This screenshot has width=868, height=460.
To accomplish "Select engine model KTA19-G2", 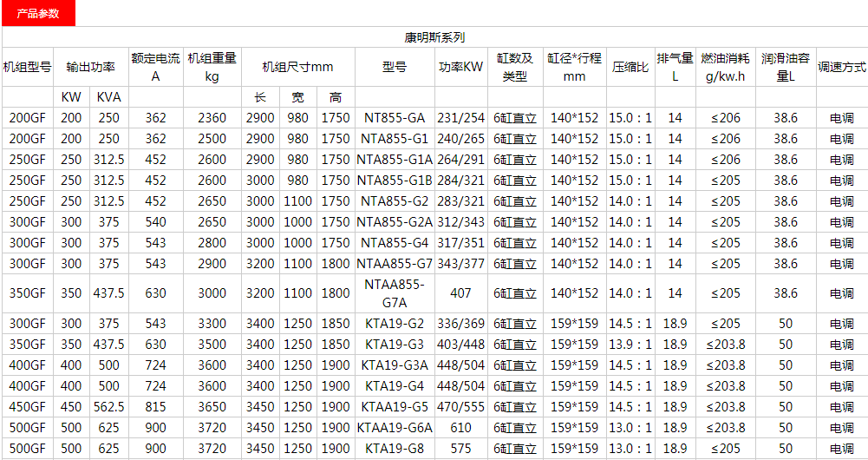I will (395, 324).
